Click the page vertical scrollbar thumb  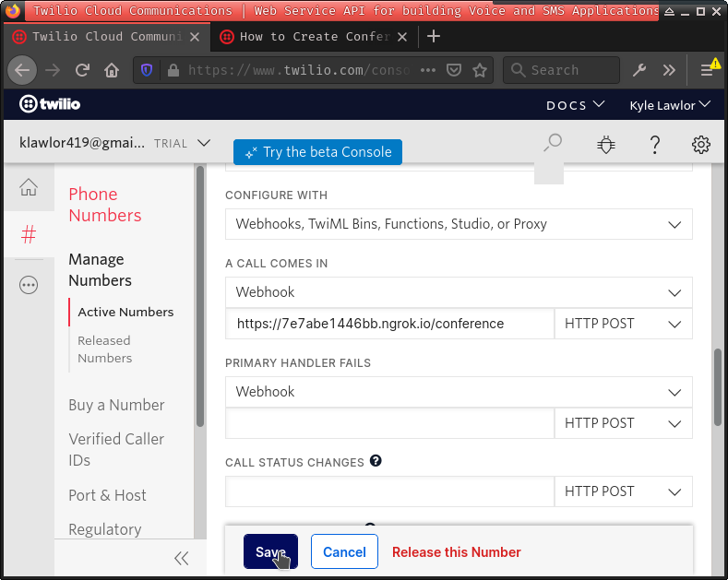(718, 386)
